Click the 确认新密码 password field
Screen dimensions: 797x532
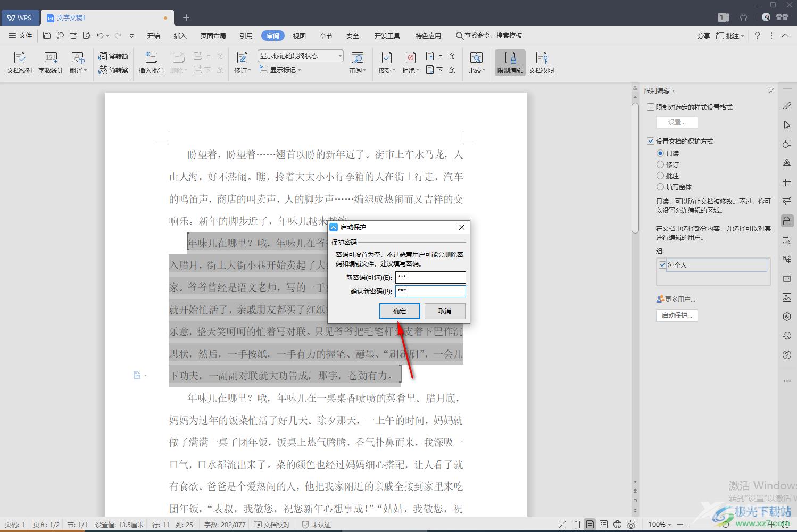(x=430, y=291)
